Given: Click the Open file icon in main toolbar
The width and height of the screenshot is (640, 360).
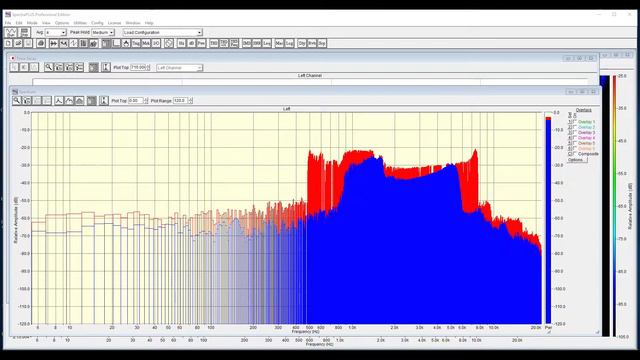Looking at the screenshot, I should 18,43.
